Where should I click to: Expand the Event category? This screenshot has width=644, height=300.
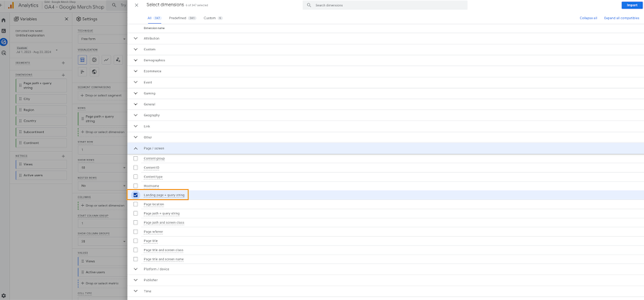point(136,83)
